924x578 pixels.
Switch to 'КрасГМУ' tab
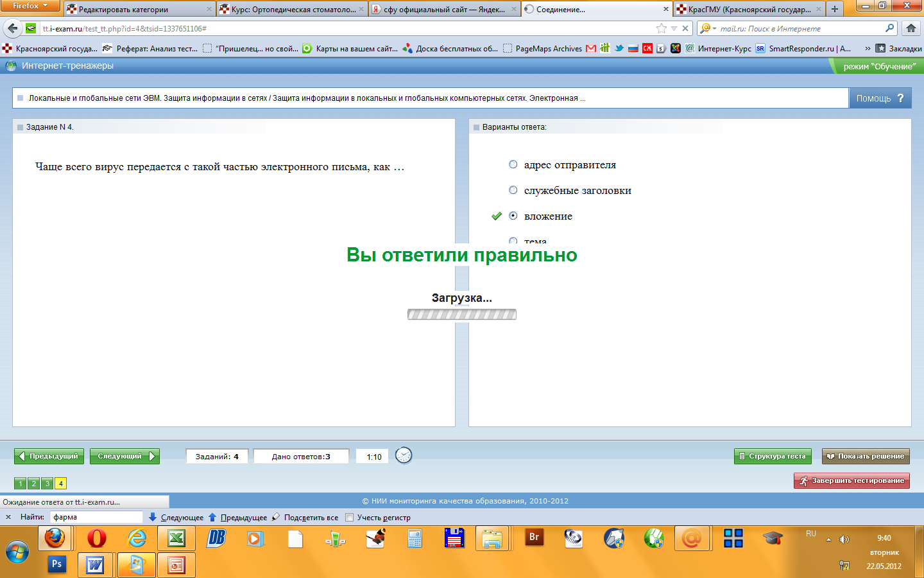coord(749,9)
